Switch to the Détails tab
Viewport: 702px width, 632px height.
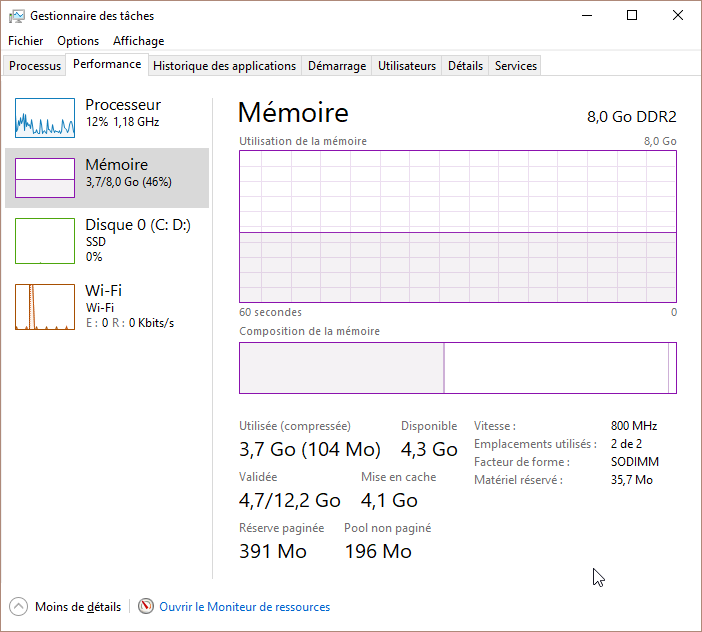pos(465,66)
